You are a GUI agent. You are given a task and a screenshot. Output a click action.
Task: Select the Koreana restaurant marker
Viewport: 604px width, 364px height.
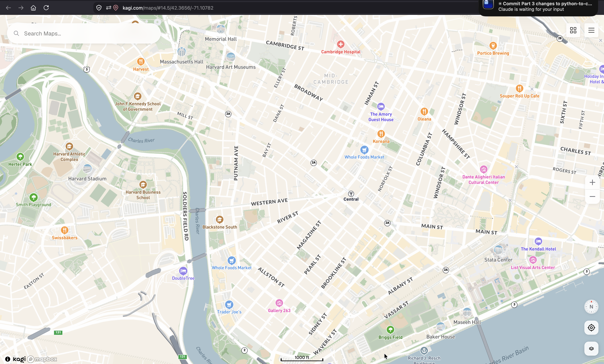coord(381,134)
